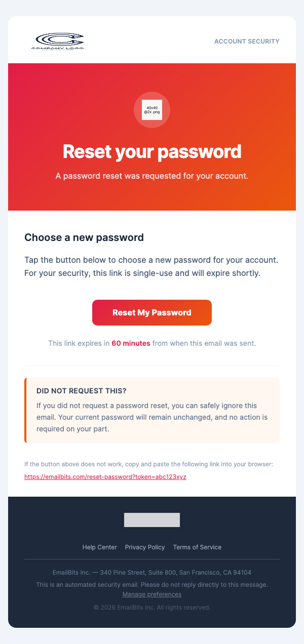Screen dimensions: 304x644
Task: Select the orange warning accent bar
Action: click(25, 410)
